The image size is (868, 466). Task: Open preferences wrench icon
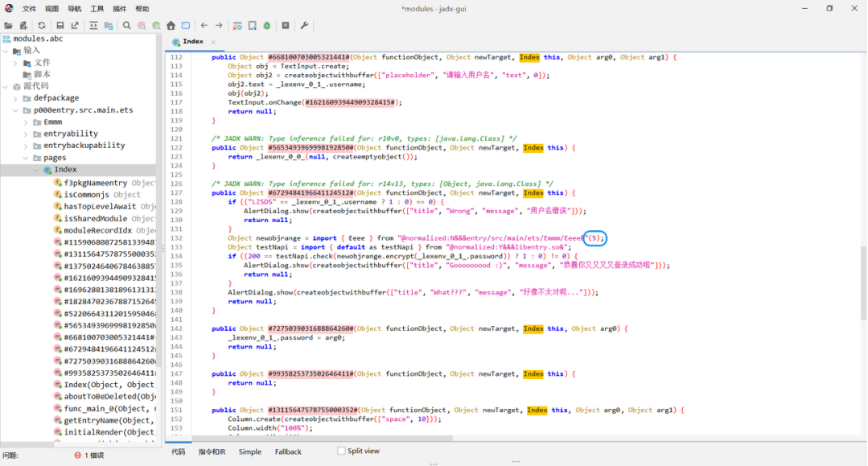(x=304, y=26)
